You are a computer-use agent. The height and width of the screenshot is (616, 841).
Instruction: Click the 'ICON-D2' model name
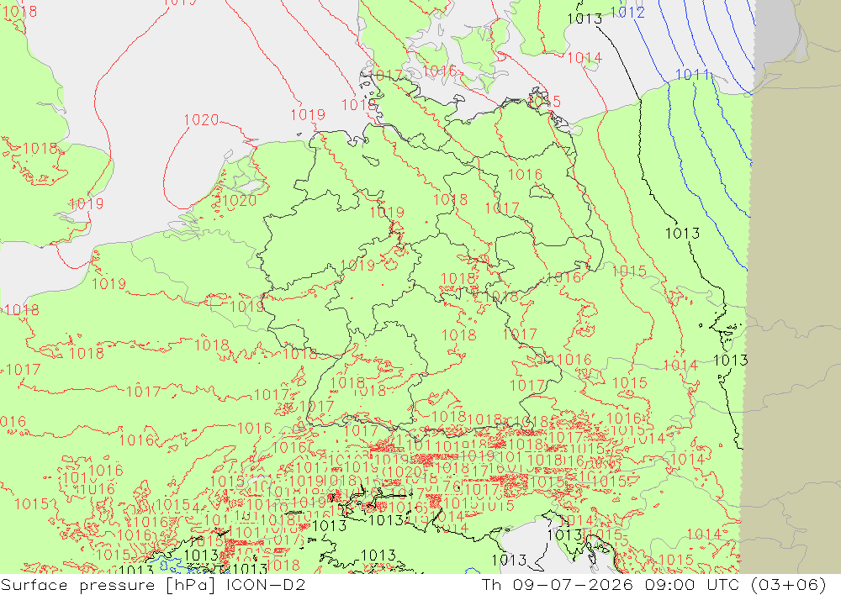266,585
